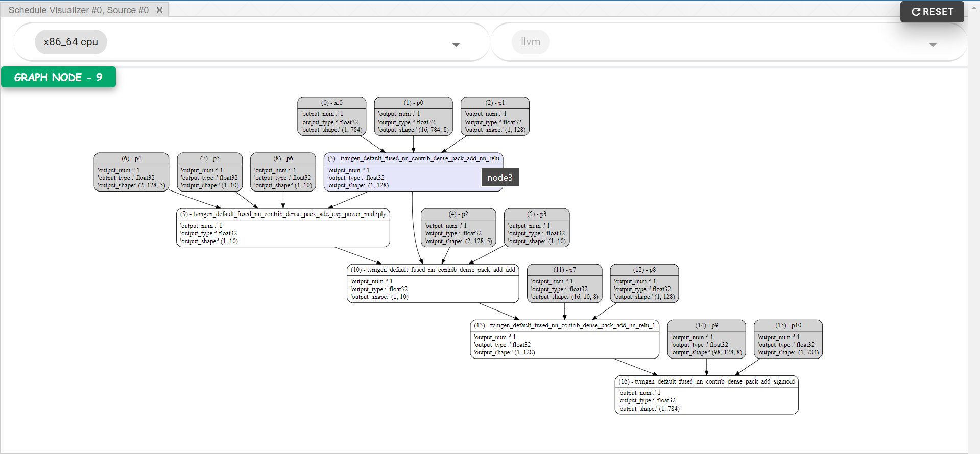
Task: Select the Schedule Visualizer #0 tab
Action: [x=78, y=10]
